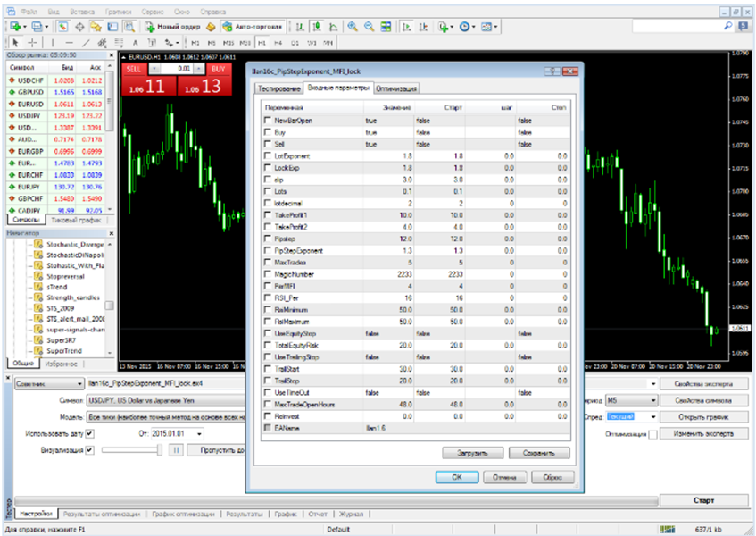The height and width of the screenshot is (536, 756).
Task: Zoom in on the chart
Action: point(354,28)
